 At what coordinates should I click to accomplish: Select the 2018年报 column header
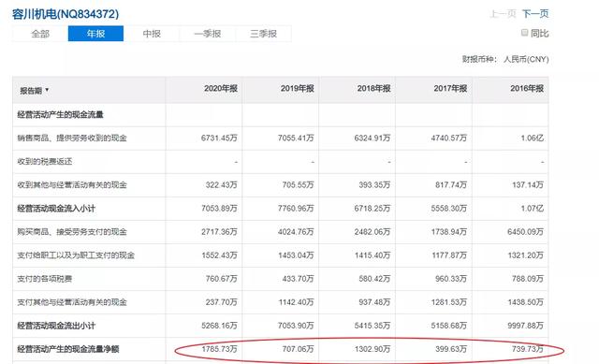[373, 89]
